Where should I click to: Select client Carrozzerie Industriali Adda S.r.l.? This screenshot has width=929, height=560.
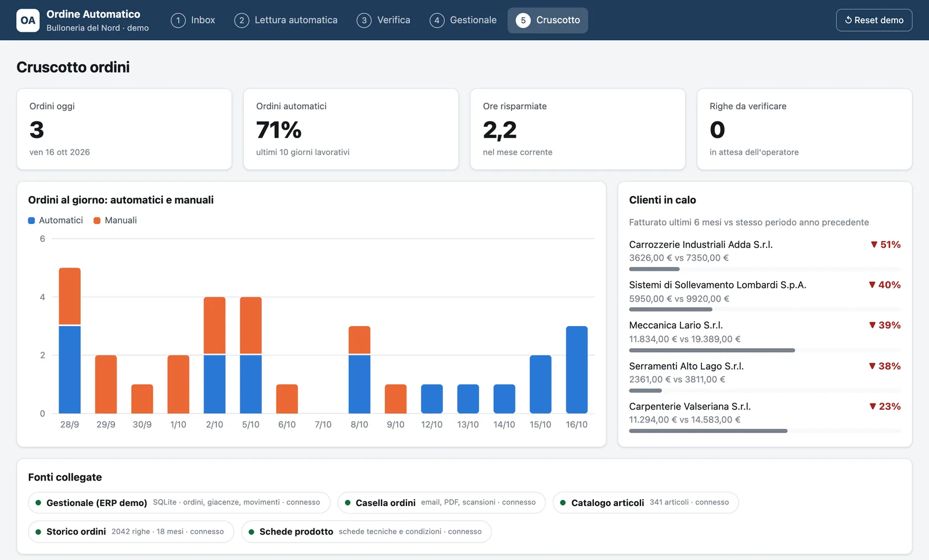[x=701, y=245]
